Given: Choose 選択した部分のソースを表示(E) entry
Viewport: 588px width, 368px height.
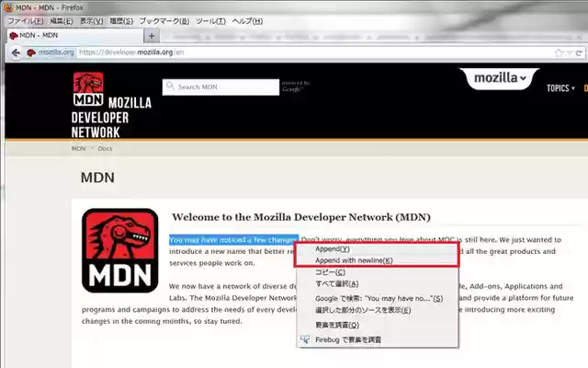Looking at the screenshot, I should (377, 310).
